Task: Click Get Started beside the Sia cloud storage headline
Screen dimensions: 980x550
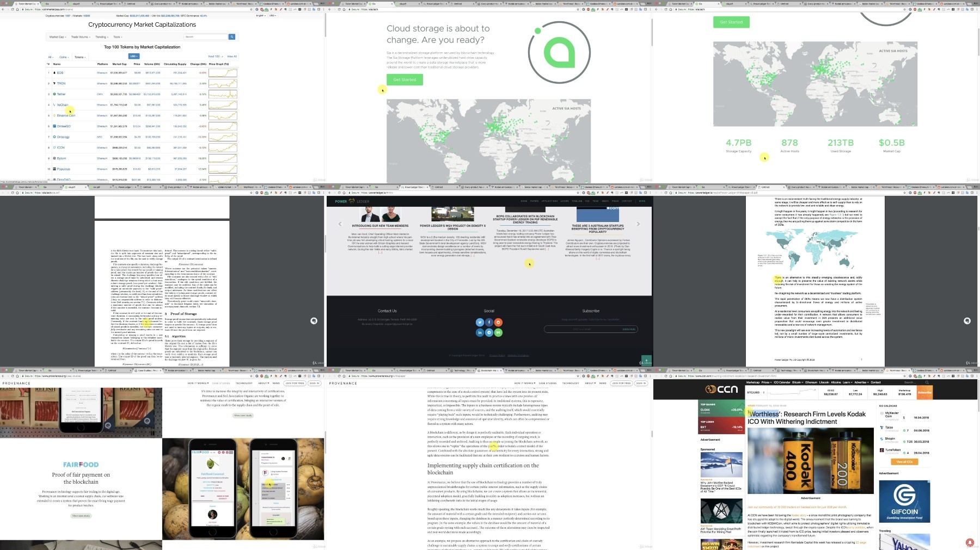Action: point(405,79)
